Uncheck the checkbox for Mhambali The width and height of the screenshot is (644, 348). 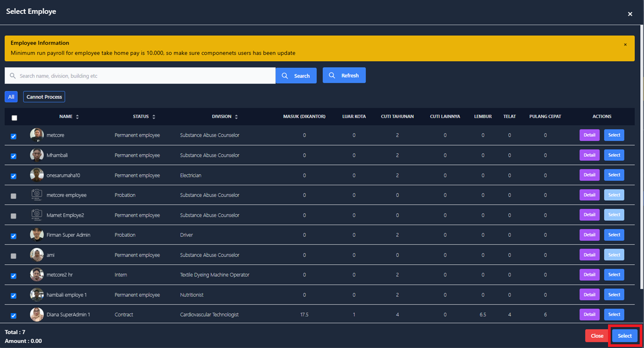pos(13,156)
